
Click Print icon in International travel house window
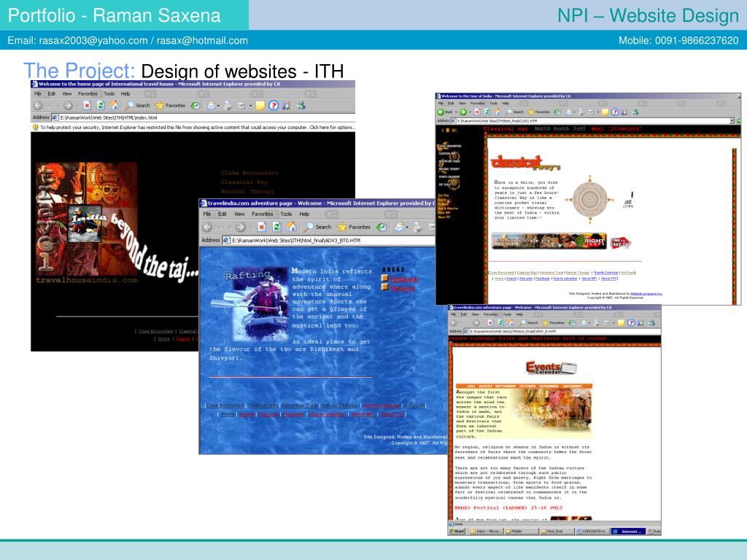[228, 105]
